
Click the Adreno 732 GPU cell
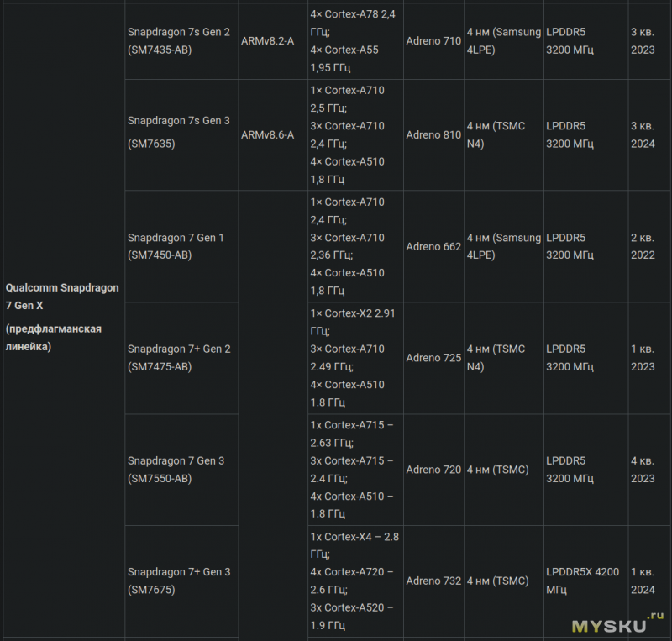pyautogui.click(x=433, y=581)
